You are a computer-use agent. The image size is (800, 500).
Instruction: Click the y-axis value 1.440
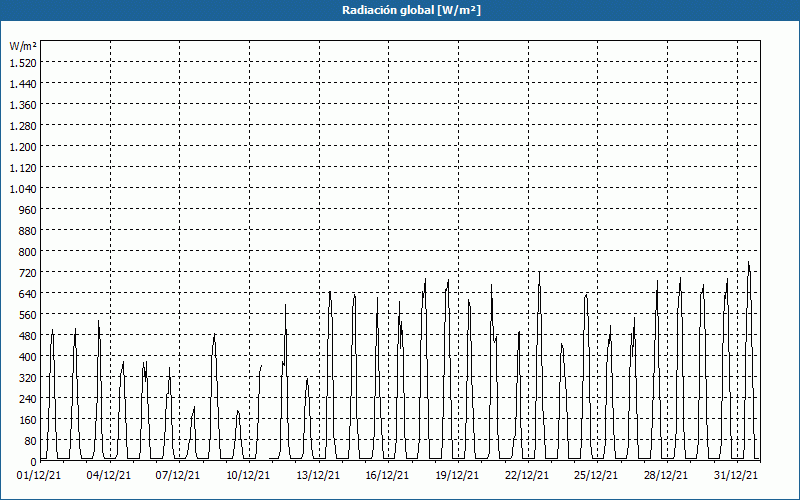[x=23, y=84]
